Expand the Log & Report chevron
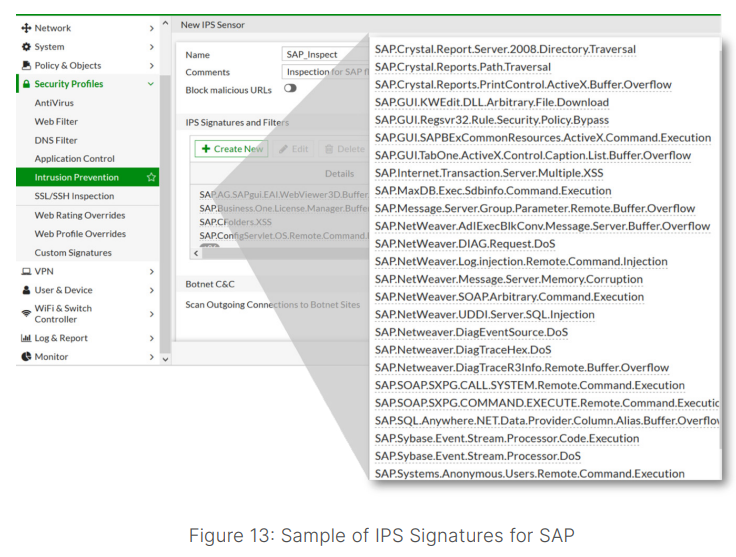 (152, 338)
